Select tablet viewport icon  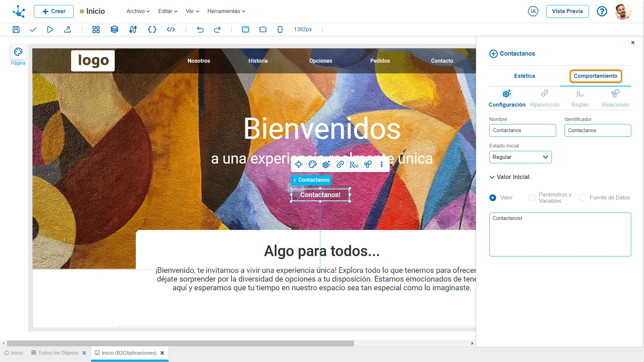[263, 29]
